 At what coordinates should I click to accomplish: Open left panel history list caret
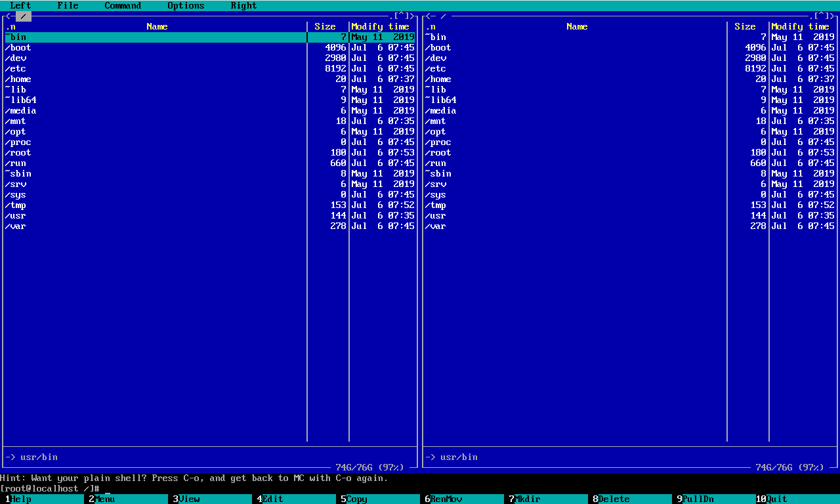tap(402, 16)
